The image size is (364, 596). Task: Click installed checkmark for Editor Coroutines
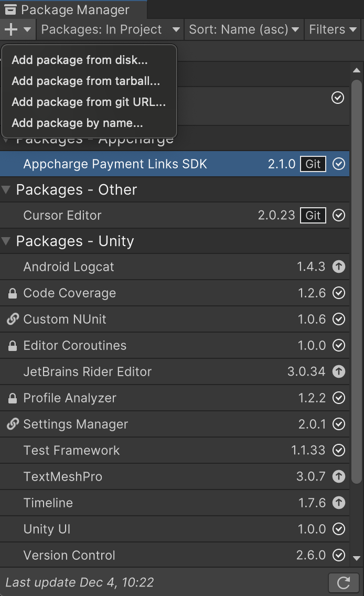[338, 345]
